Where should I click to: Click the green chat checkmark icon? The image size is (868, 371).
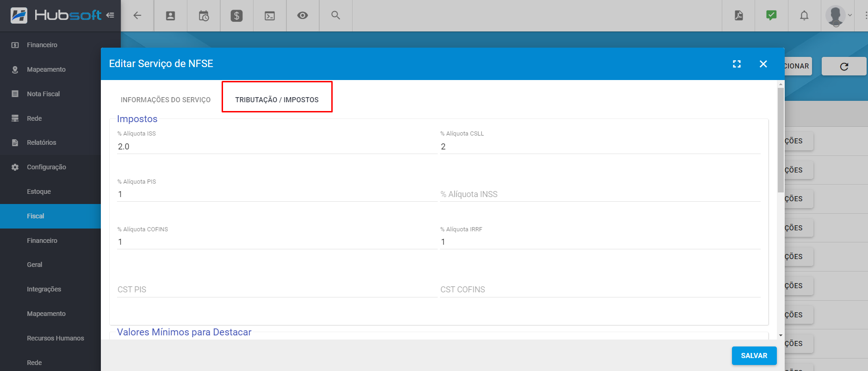tap(771, 16)
